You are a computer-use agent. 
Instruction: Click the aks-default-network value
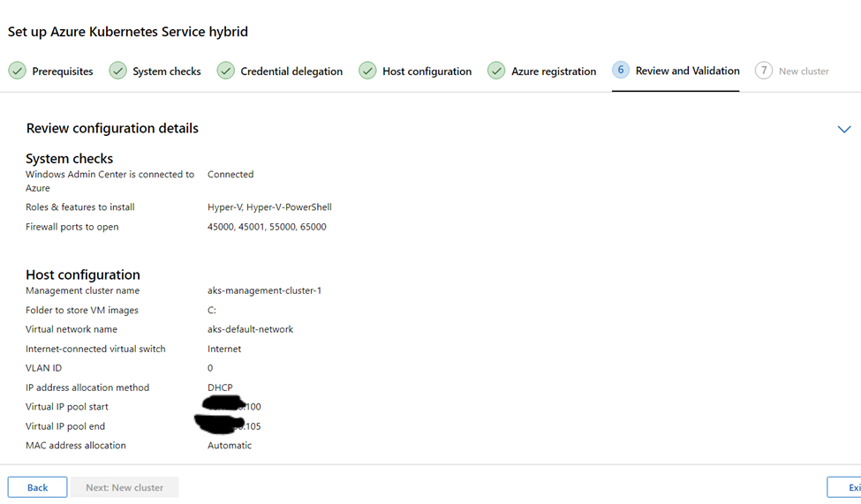coord(251,329)
